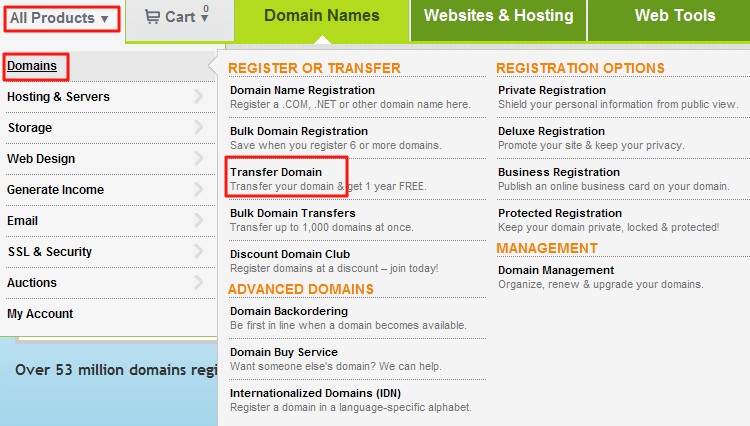The width and height of the screenshot is (750, 426).
Task: Click the shopping cart icon
Action: tap(152, 17)
